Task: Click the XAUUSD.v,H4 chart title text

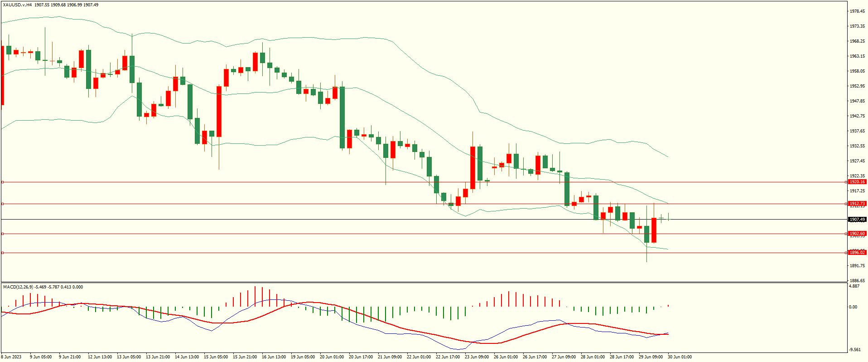Action: coord(17,5)
